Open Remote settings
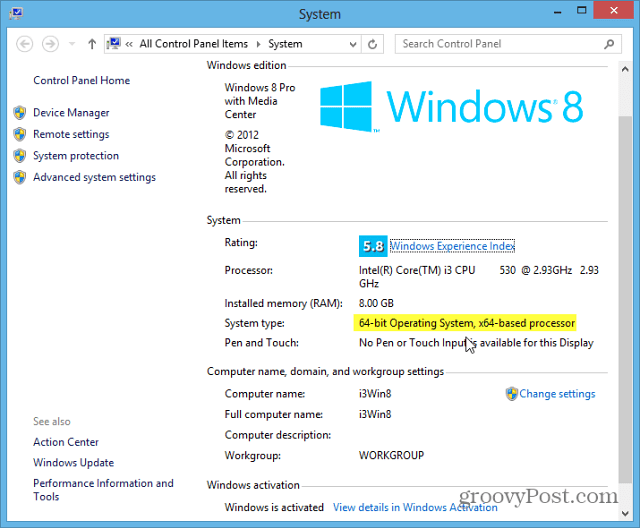The image size is (640, 528). (x=71, y=134)
